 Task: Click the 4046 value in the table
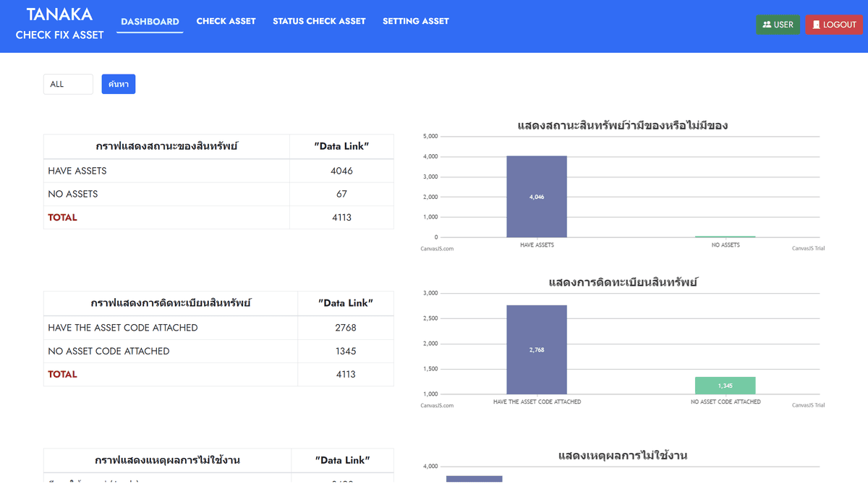point(341,171)
